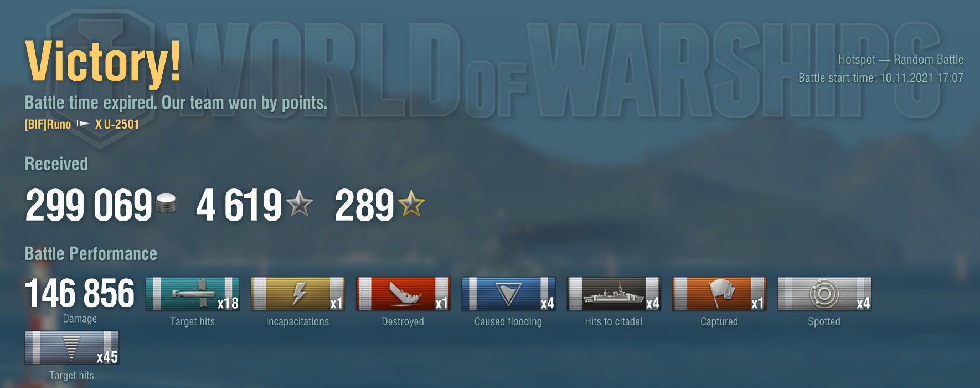Select the Caused flooding blue ribbon
980x388 pixels.
click(508, 294)
